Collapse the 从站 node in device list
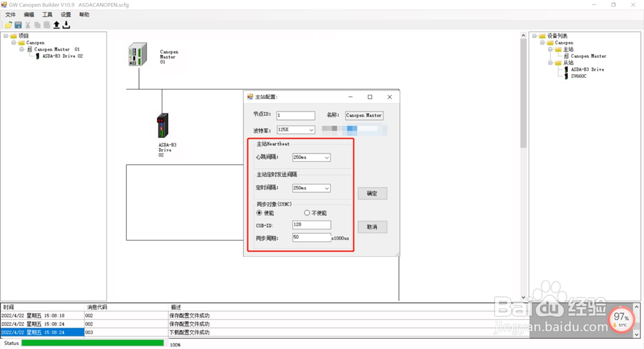Image resolution: width=644 pixels, height=349 pixels. coord(550,63)
